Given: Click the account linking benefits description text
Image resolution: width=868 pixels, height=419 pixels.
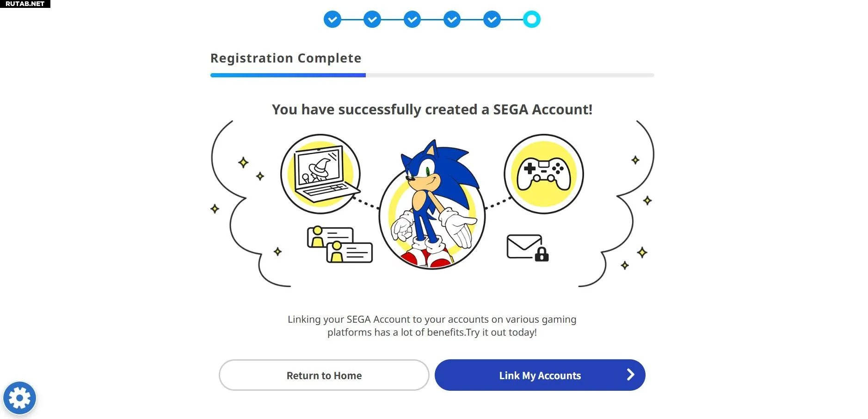Looking at the screenshot, I should 432,325.
